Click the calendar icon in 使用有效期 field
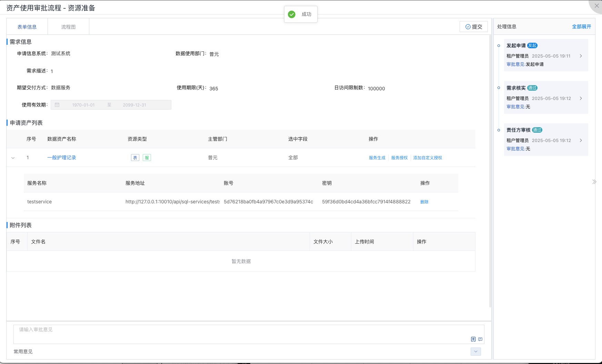The height and width of the screenshot is (364, 602). 57,105
